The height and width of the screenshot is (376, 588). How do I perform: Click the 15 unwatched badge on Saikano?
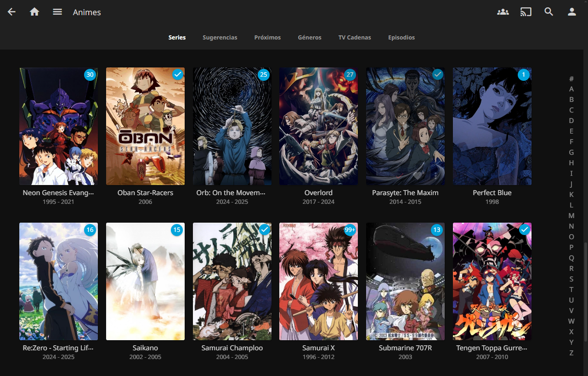pyautogui.click(x=177, y=230)
